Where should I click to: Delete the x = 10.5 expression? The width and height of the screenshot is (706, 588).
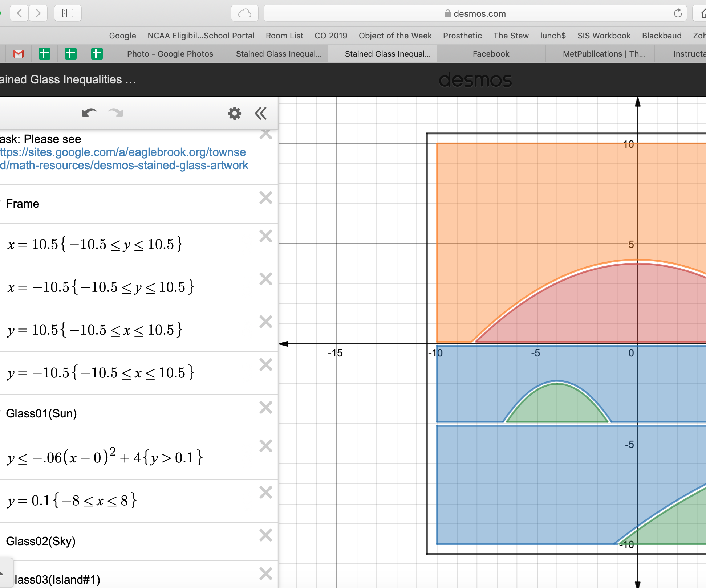point(266,236)
